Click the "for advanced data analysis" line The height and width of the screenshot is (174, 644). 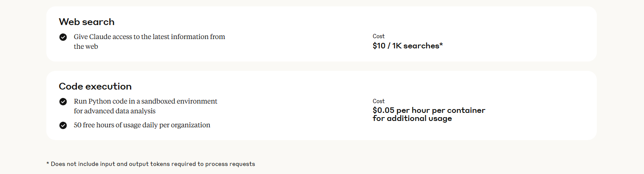[x=115, y=111]
